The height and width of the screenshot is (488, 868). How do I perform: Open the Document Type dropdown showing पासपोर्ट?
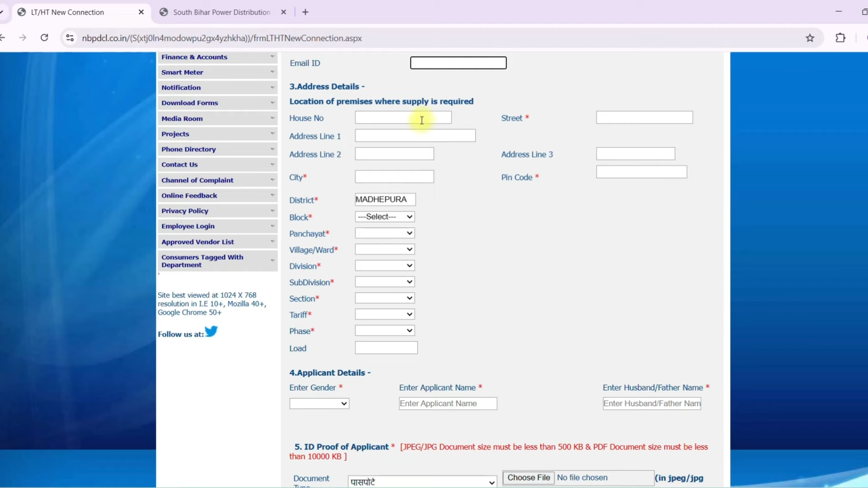(x=421, y=481)
